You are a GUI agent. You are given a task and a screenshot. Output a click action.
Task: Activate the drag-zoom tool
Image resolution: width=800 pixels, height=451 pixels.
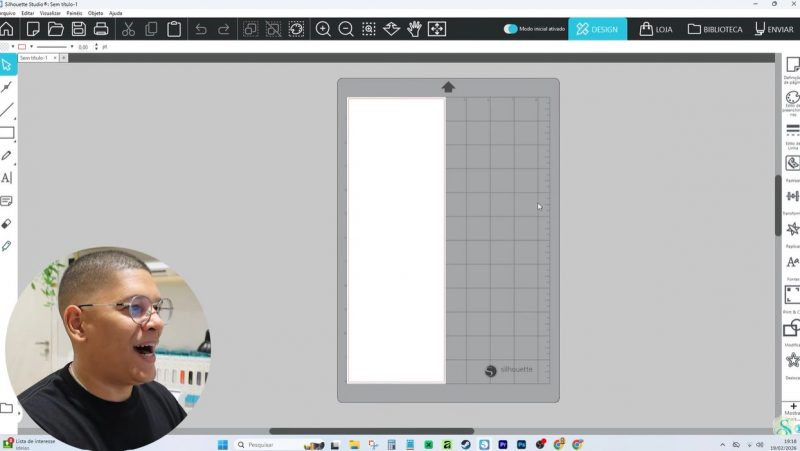(391, 29)
